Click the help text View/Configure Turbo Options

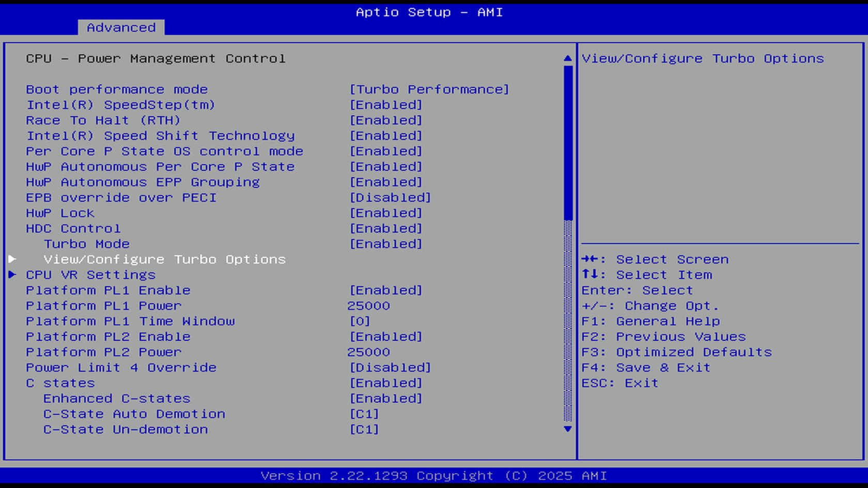pyautogui.click(x=703, y=58)
